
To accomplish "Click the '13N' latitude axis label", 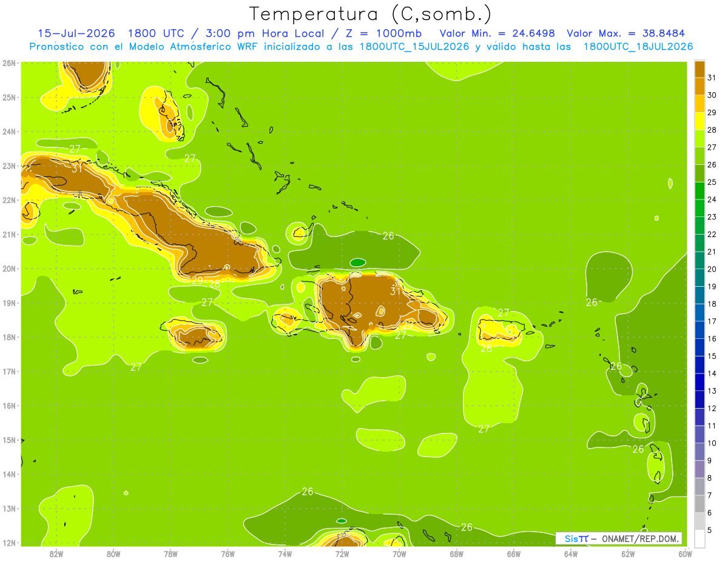I will coord(9,509).
